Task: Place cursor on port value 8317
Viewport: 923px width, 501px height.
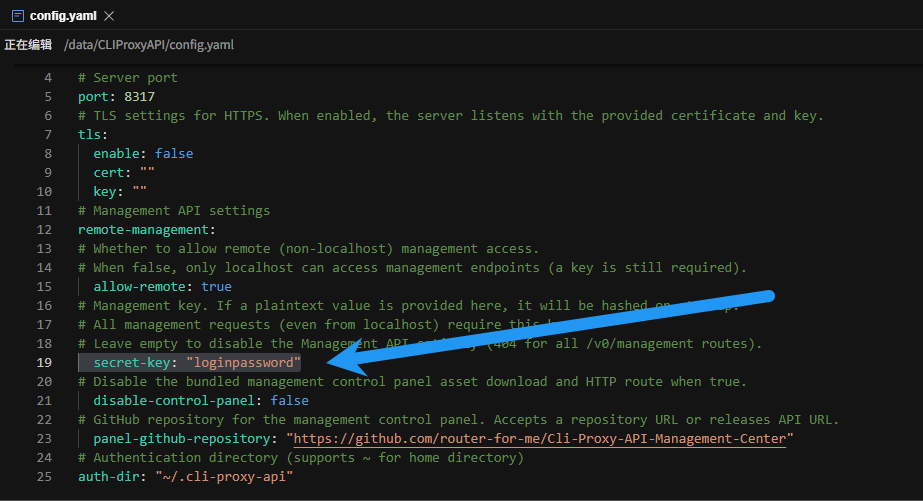Action: [139, 97]
